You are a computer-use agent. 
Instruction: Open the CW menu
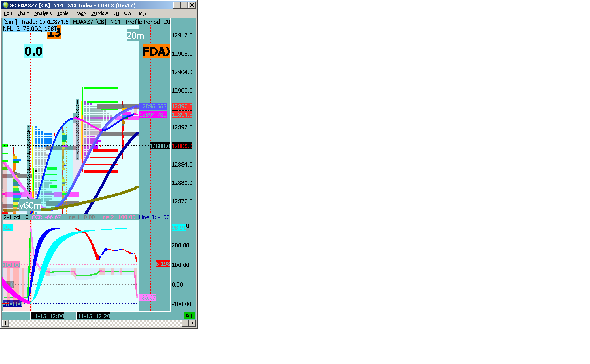128,13
